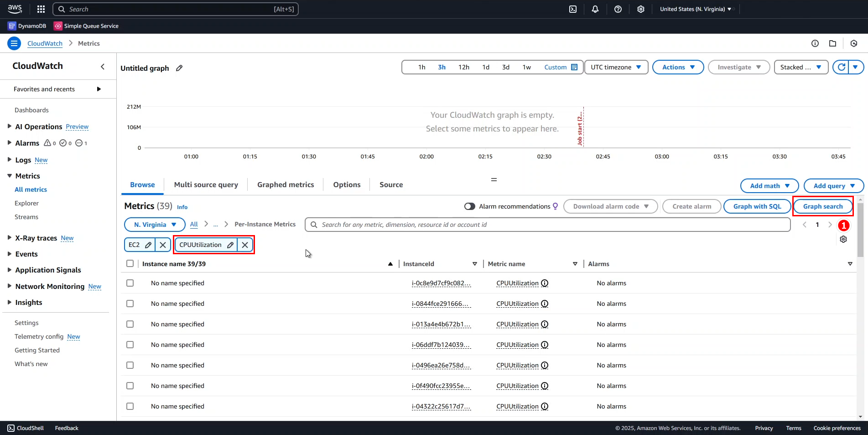Switch to the Graphed metrics tab

tap(286, 185)
